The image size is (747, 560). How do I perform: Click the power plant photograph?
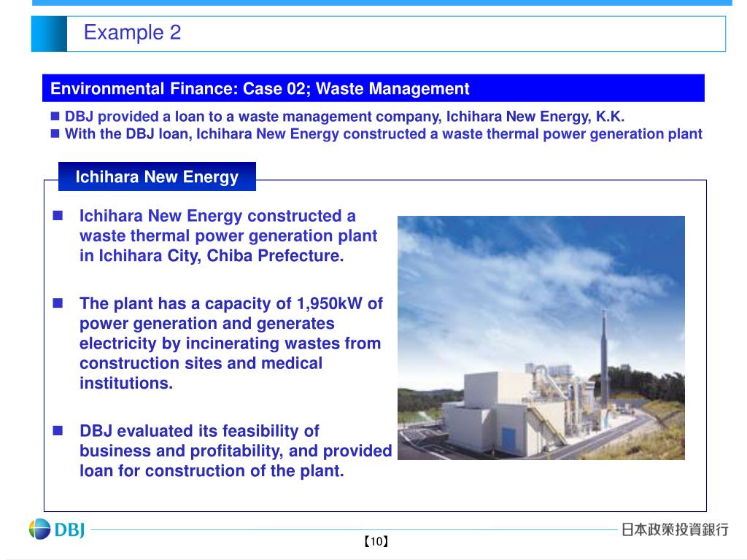point(541,338)
